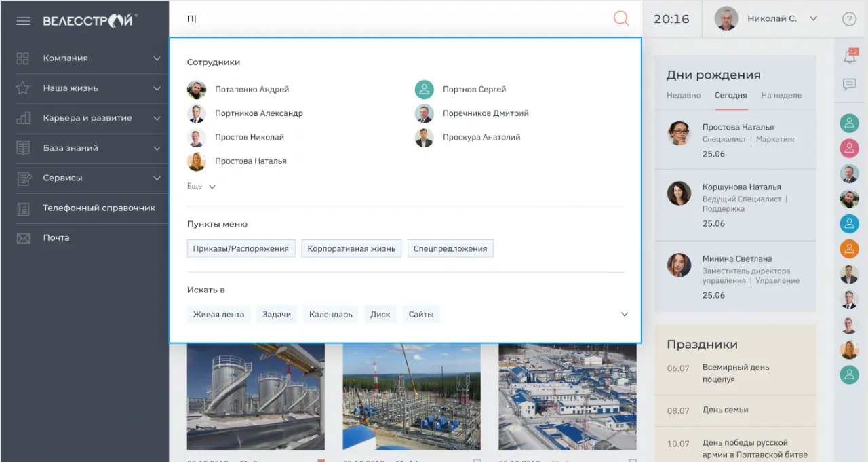
Task: Click the Наша жизнь star icon
Action: (23, 88)
